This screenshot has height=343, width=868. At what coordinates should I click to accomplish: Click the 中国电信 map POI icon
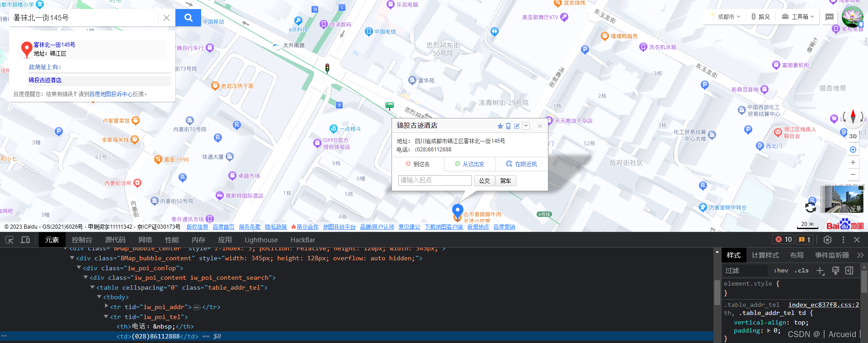tap(369, 32)
